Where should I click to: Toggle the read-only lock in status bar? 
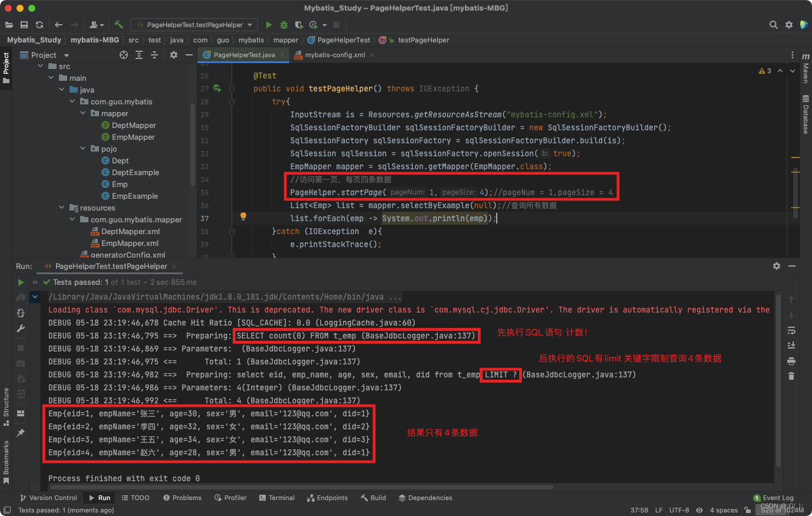point(748,510)
